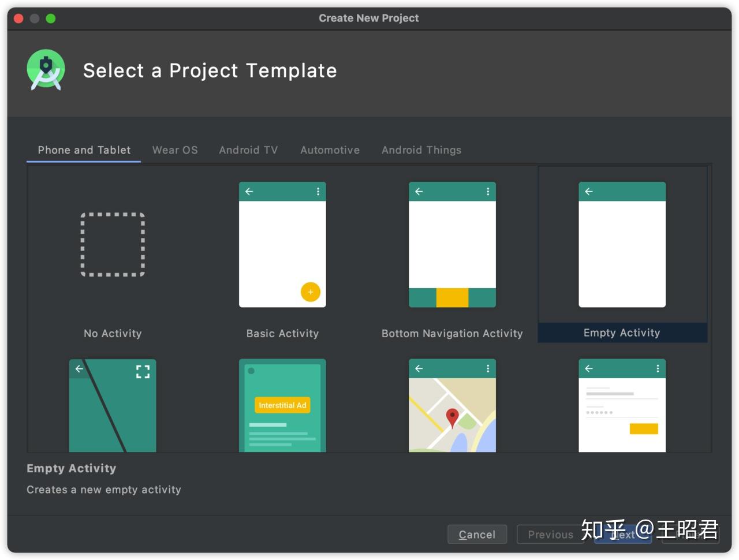Open the Android TV tab

[x=248, y=150]
